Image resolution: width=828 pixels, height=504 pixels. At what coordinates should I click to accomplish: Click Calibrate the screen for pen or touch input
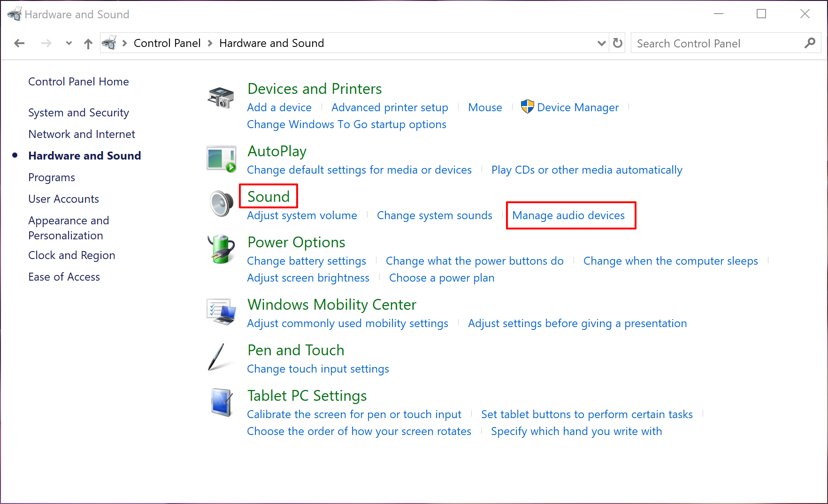click(354, 414)
